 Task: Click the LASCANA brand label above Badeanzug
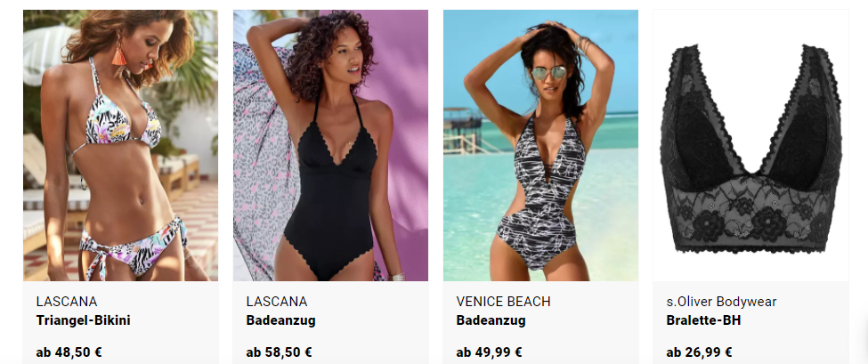pyautogui.click(x=276, y=302)
